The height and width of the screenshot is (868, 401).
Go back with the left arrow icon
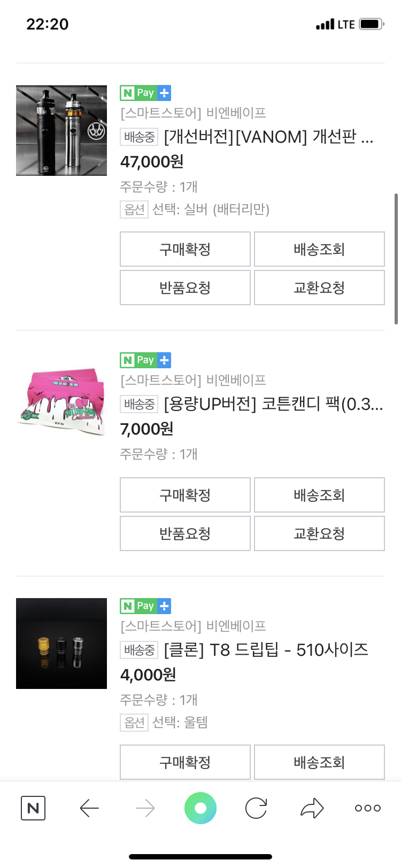coord(89,808)
